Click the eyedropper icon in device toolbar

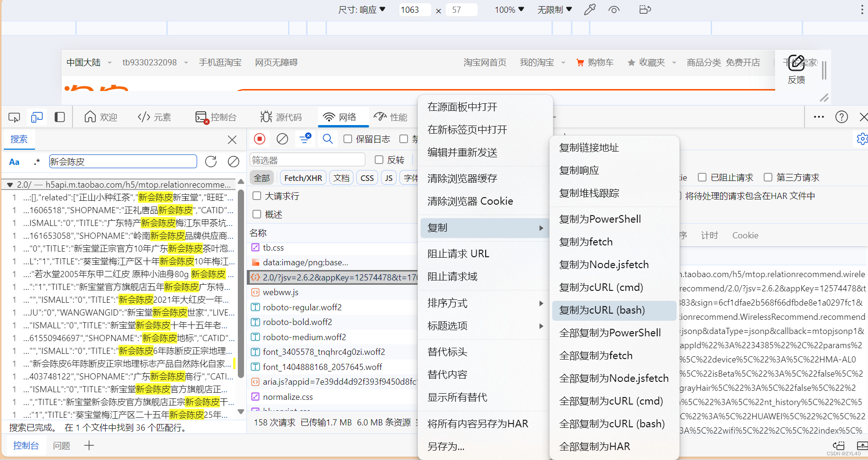point(590,9)
